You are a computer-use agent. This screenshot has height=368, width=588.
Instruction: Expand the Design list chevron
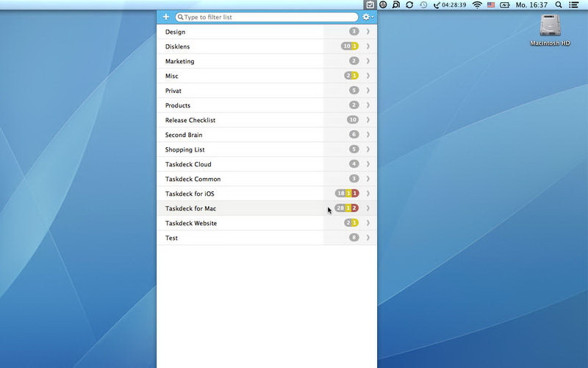[368, 32]
